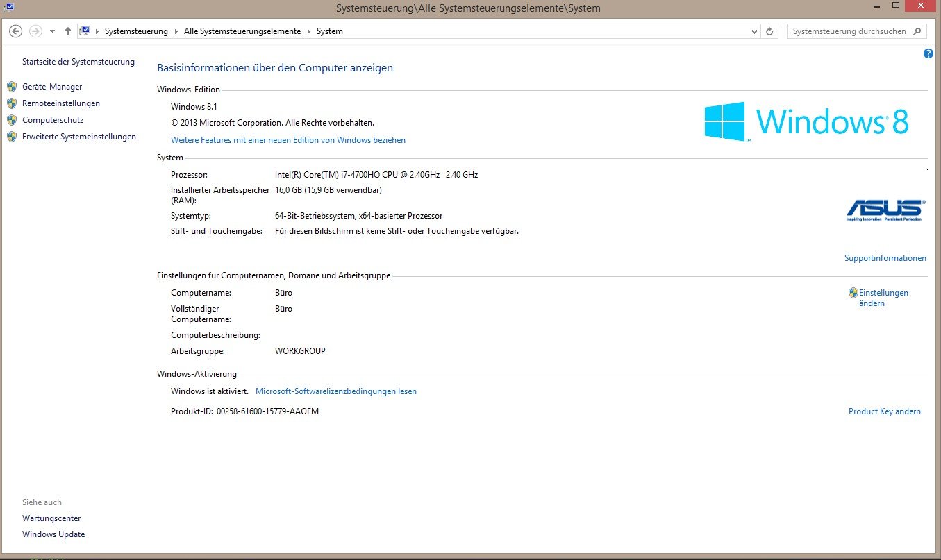Go up one level with the up arrow
The height and width of the screenshot is (560, 941).
[67, 31]
